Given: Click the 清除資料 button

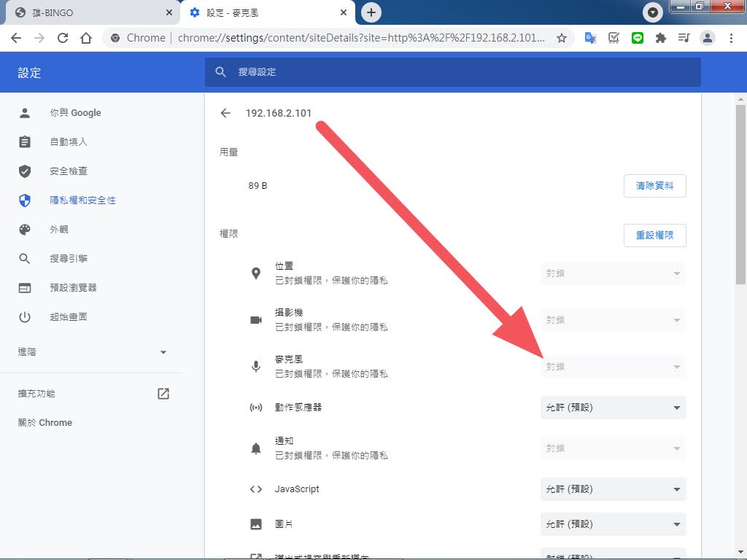Looking at the screenshot, I should tap(654, 186).
